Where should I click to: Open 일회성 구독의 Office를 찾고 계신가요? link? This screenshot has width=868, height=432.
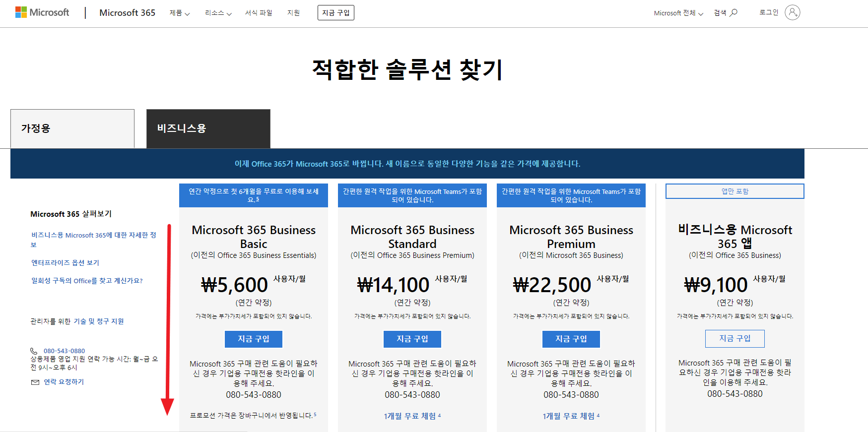tap(87, 281)
